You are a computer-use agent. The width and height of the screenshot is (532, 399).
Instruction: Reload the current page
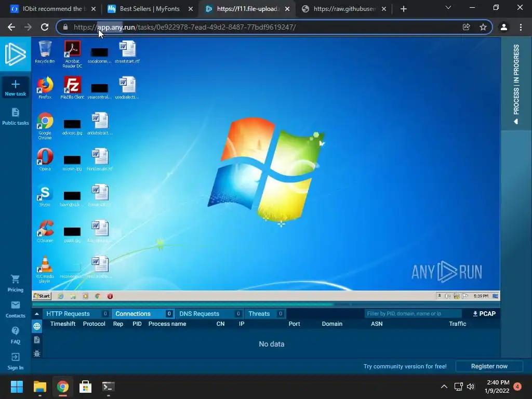tap(45, 27)
